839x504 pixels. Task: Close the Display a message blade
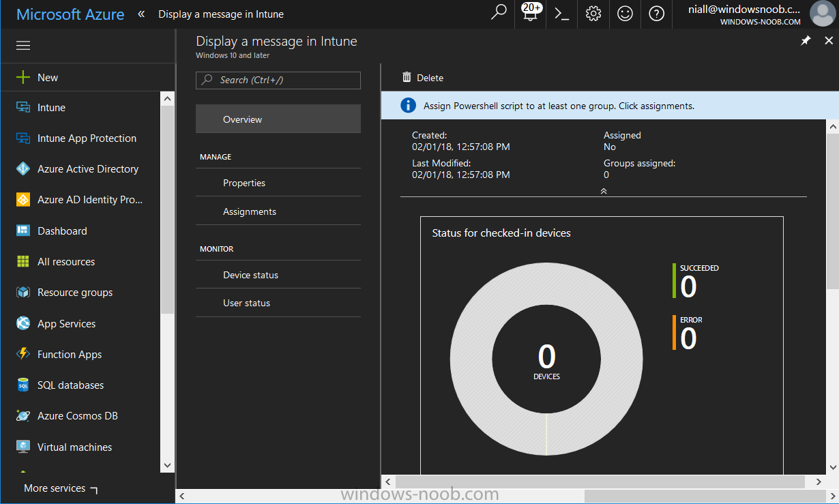829,41
